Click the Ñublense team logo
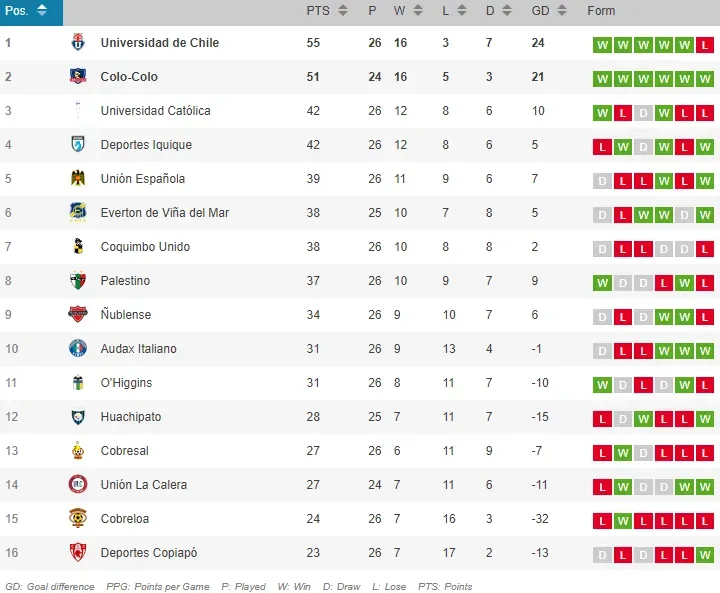Viewport: 720px width, 593px height. click(x=78, y=315)
